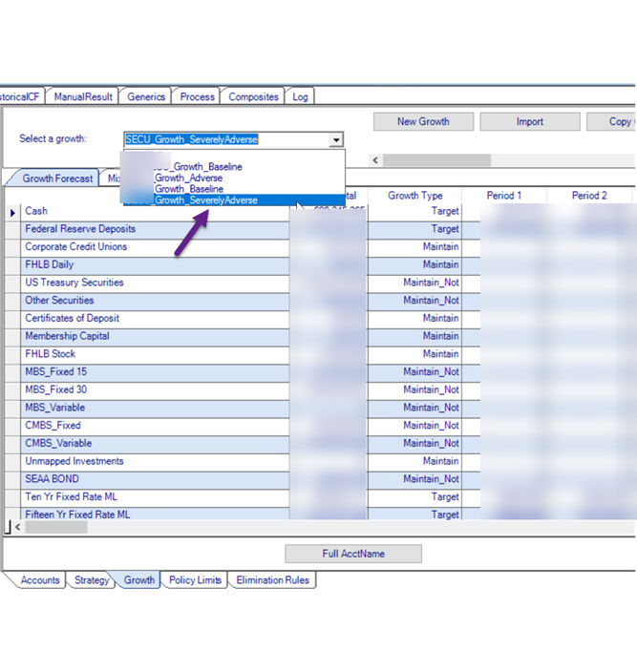The height and width of the screenshot is (672, 637).
Task: Open the Elimination Rules bottom tab
Action: point(272,579)
